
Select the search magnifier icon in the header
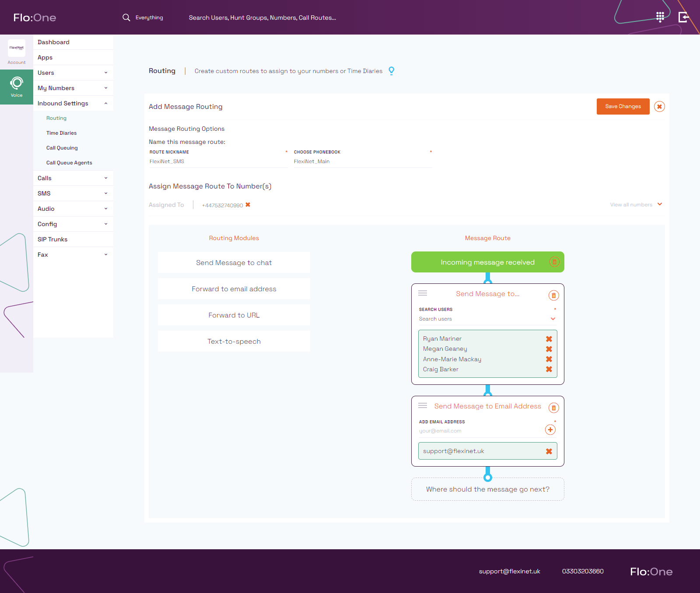pyautogui.click(x=126, y=17)
